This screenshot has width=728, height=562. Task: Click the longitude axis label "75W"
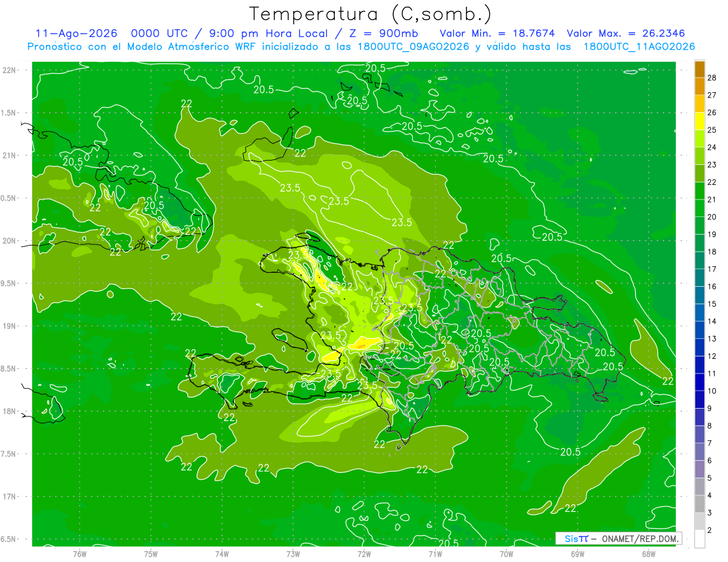(x=151, y=554)
